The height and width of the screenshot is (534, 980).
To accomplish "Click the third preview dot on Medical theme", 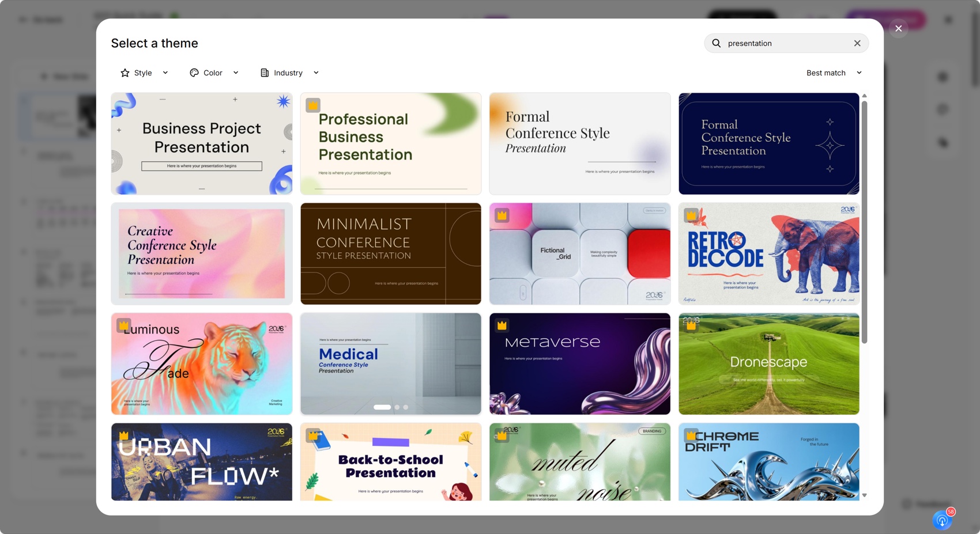I will pos(406,407).
